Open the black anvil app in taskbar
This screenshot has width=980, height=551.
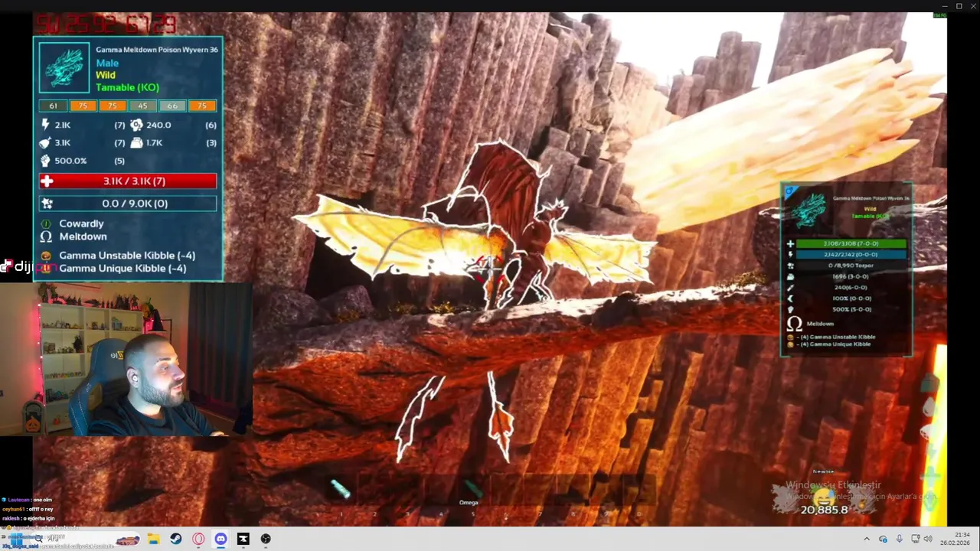point(243,539)
